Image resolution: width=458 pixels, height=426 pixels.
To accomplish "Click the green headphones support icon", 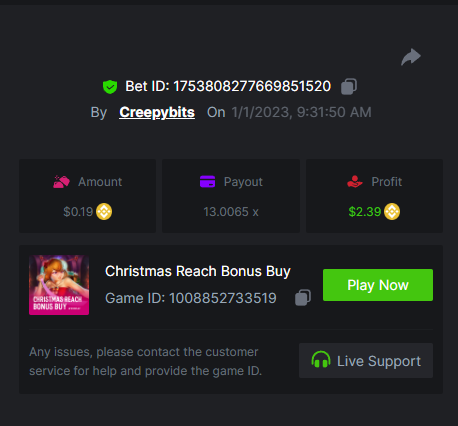I will 321,360.
